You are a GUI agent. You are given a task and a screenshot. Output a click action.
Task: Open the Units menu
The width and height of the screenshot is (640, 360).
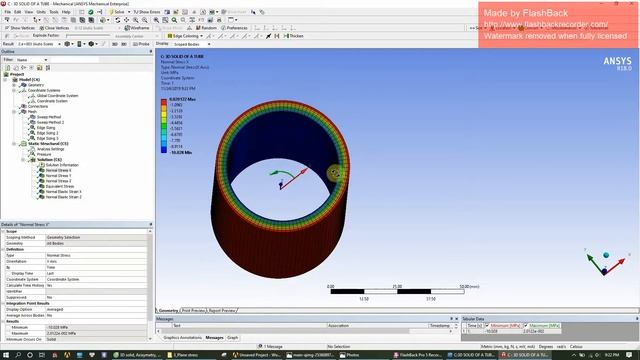41,12
